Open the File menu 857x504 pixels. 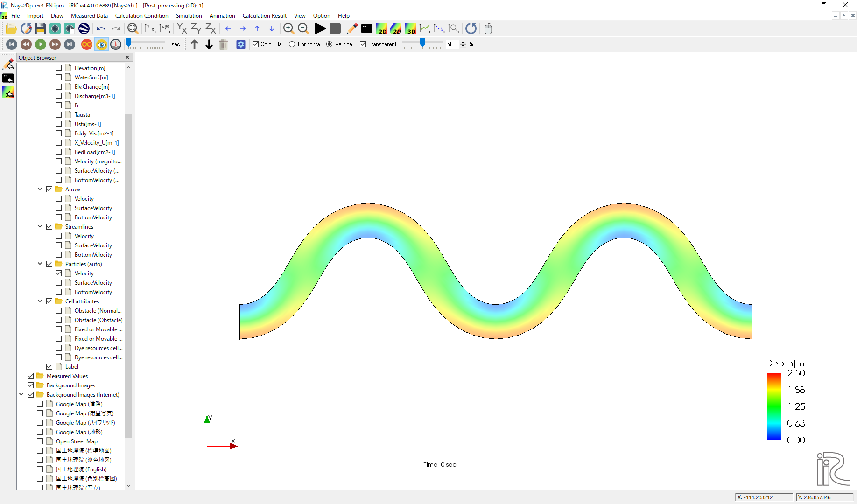point(15,16)
